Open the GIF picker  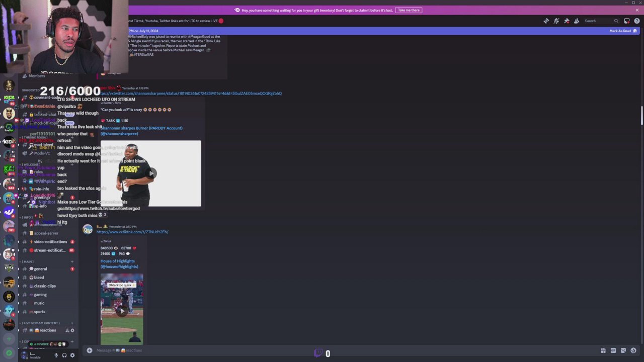pyautogui.click(x=613, y=350)
